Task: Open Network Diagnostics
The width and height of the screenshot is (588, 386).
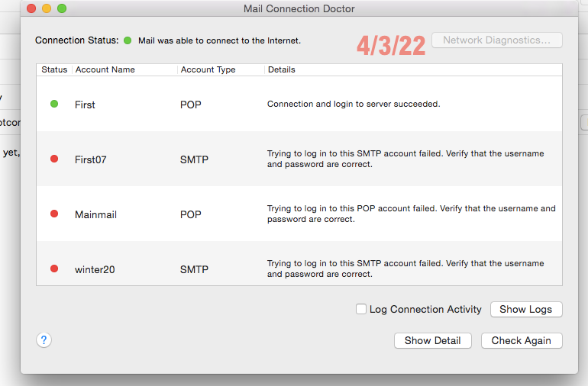Action: coord(496,40)
